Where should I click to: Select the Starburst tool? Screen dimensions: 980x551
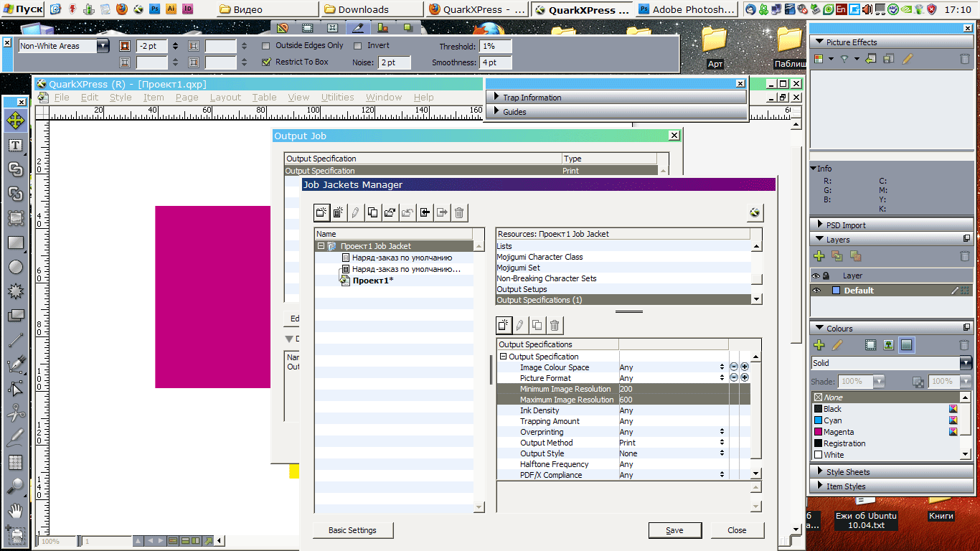tap(15, 291)
